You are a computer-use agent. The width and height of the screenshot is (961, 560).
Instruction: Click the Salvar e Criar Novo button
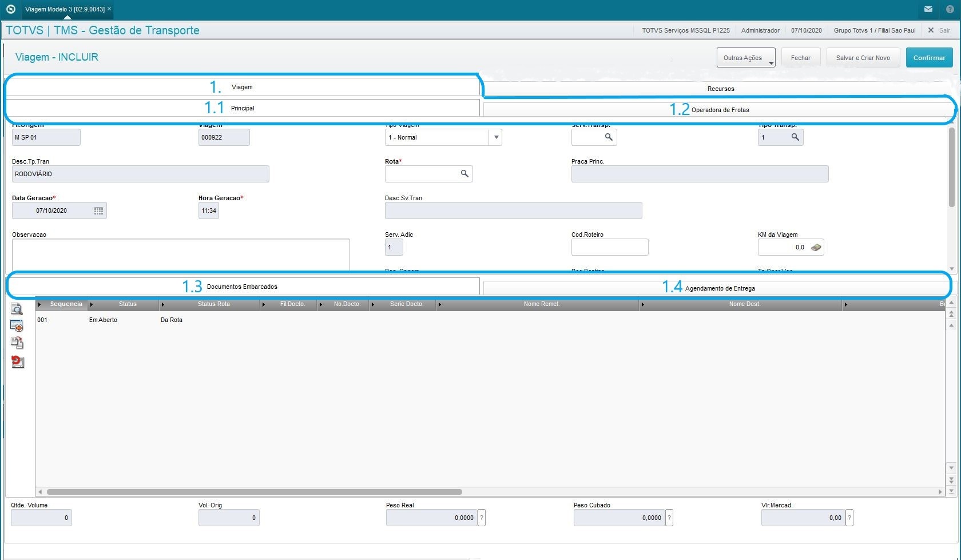pos(863,58)
